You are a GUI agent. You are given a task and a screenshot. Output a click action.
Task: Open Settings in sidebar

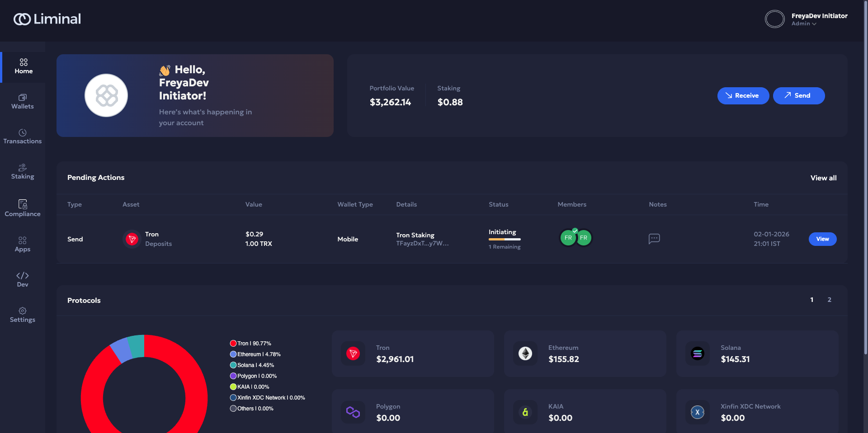23,315
